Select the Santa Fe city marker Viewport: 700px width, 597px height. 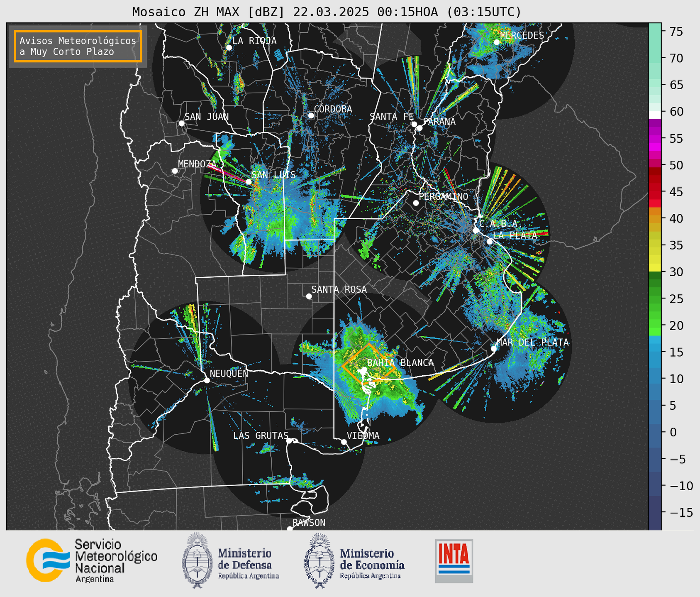click(414, 124)
